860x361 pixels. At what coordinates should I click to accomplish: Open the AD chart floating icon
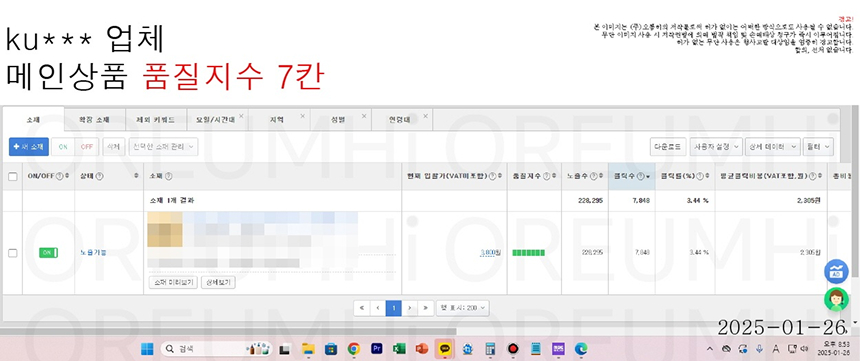click(836, 272)
